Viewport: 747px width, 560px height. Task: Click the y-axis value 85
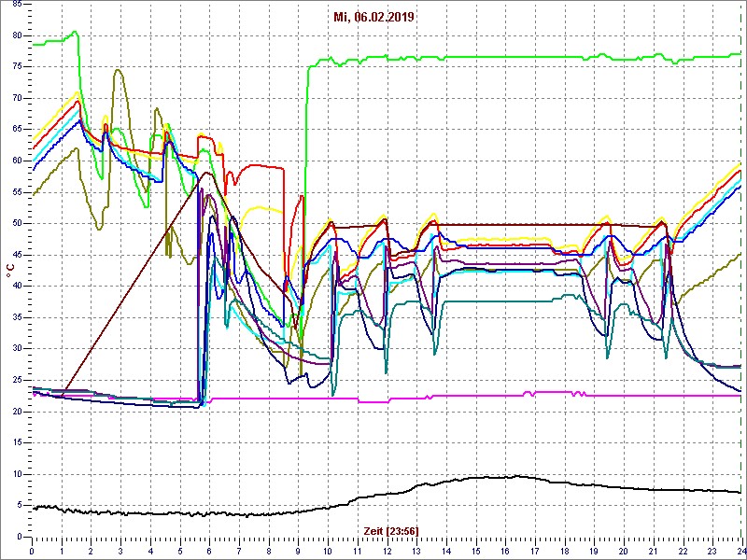point(16,5)
